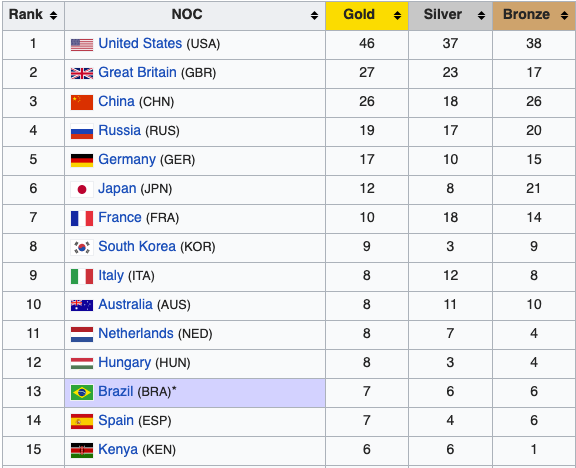Select Russia's gold medal count cell
Viewport: 576px width, 468px height.
[367, 132]
